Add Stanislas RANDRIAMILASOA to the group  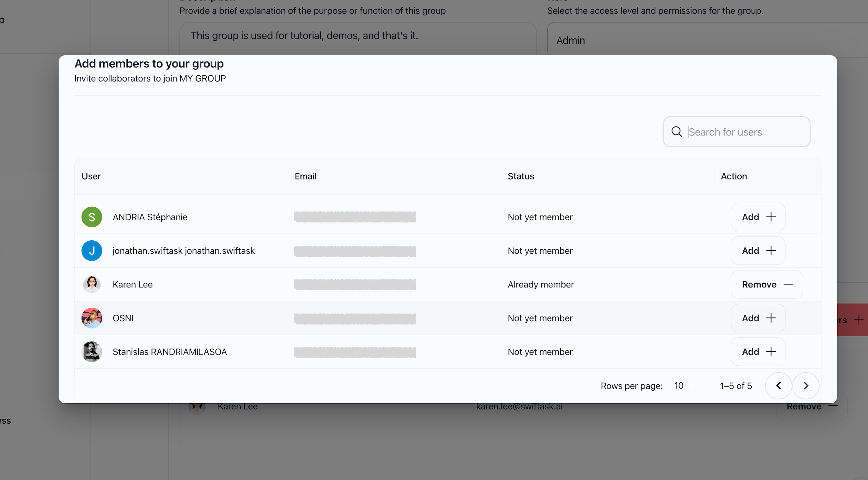tap(758, 352)
